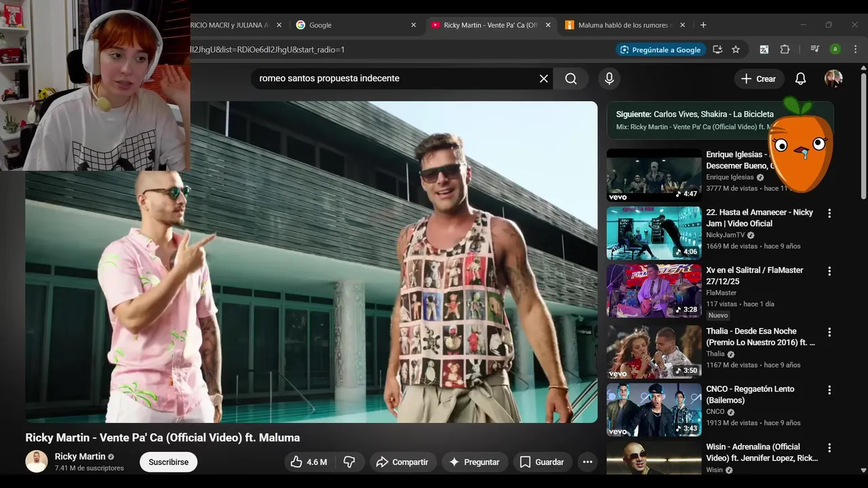This screenshot has width=868, height=488.
Task: Open YouTube notifications bell
Action: coord(800,79)
